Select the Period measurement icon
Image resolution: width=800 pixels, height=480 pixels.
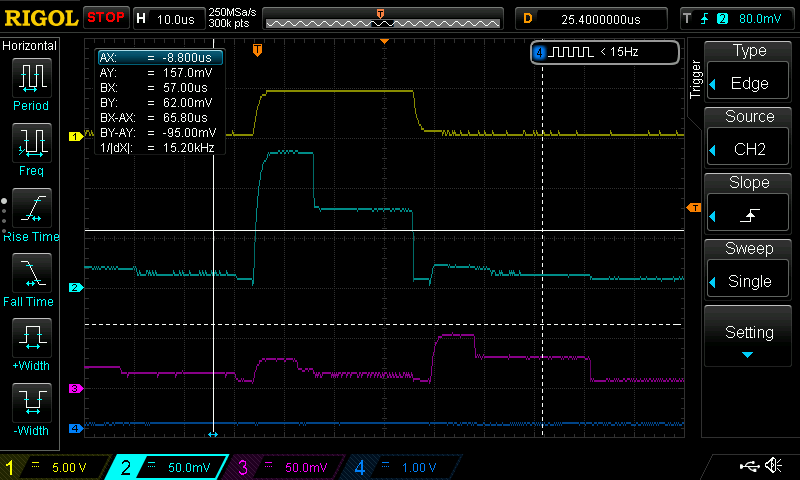pos(32,83)
